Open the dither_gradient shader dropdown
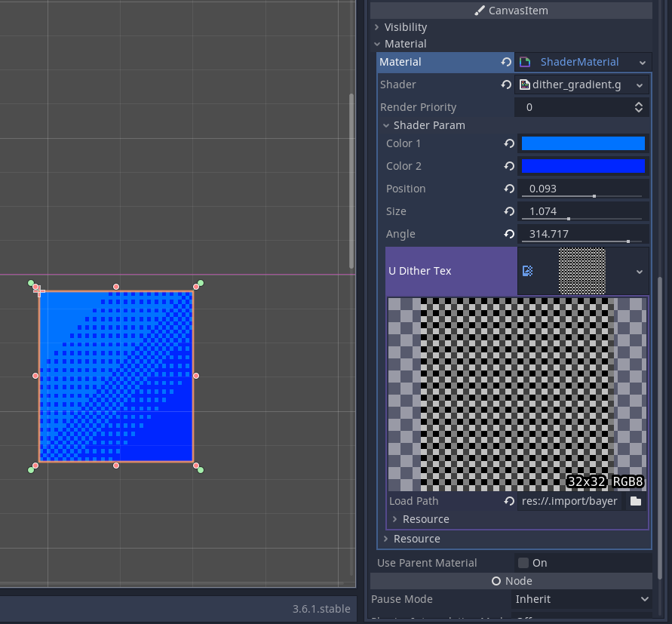The width and height of the screenshot is (672, 624). (x=640, y=85)
